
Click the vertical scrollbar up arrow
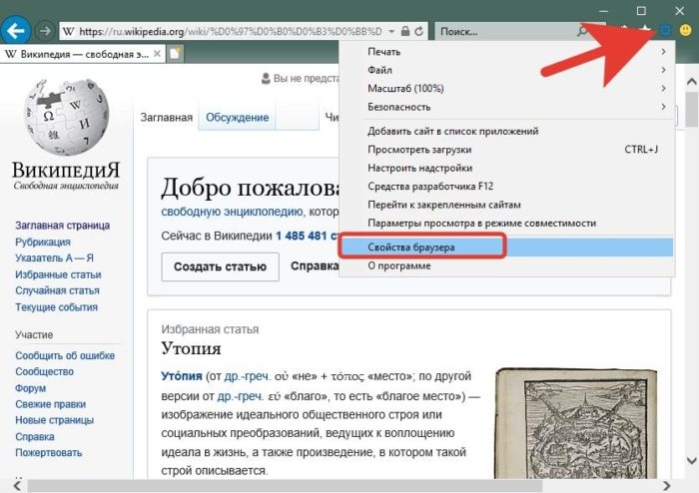[691, 82]
